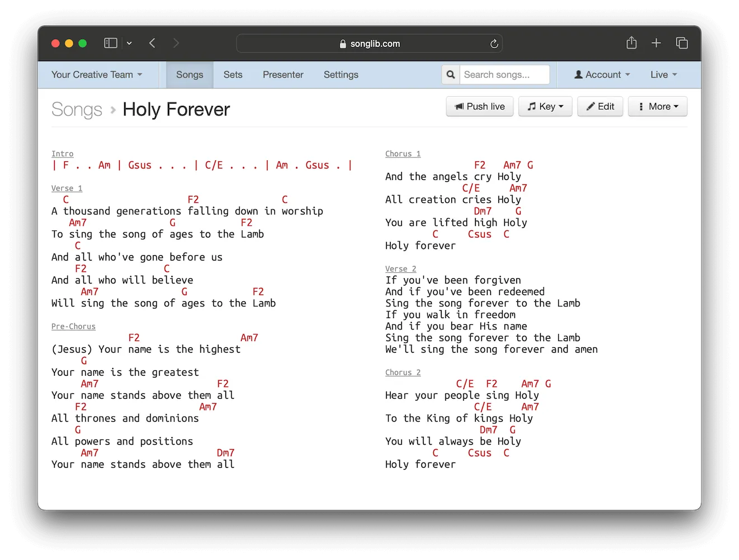This screenshot has height=560, width=739.
Task: Open the Key dropdown
Action: [x=545, y=106]
